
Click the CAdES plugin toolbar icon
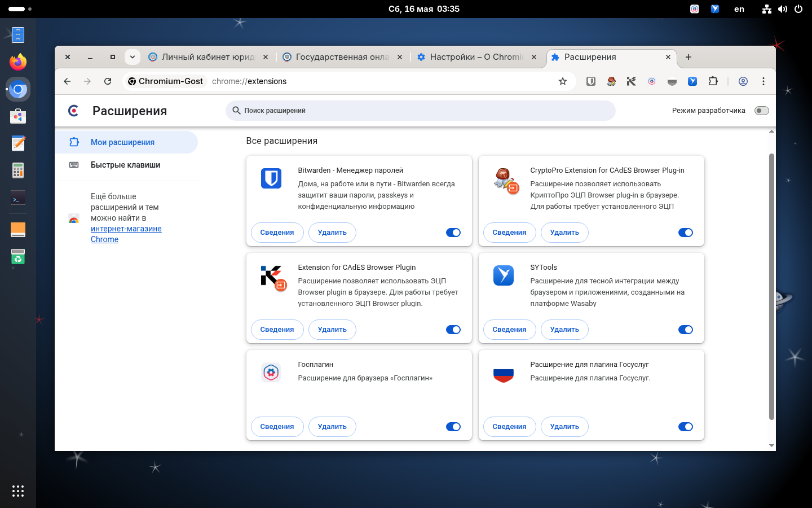[632, 81]
